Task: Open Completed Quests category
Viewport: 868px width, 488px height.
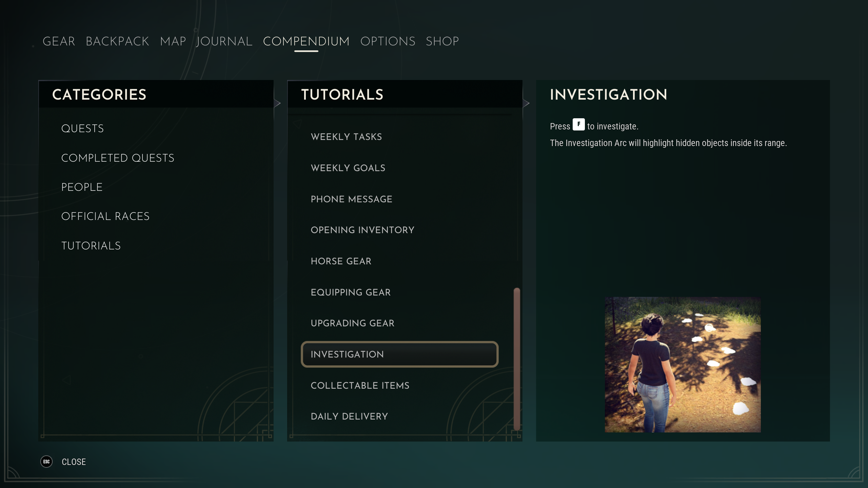Action: coord(118,158)
